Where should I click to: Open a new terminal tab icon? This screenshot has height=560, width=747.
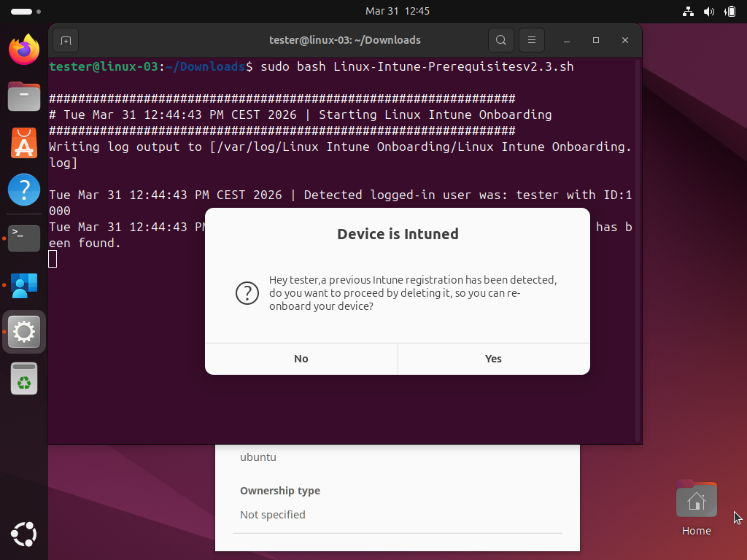point(65,40)
